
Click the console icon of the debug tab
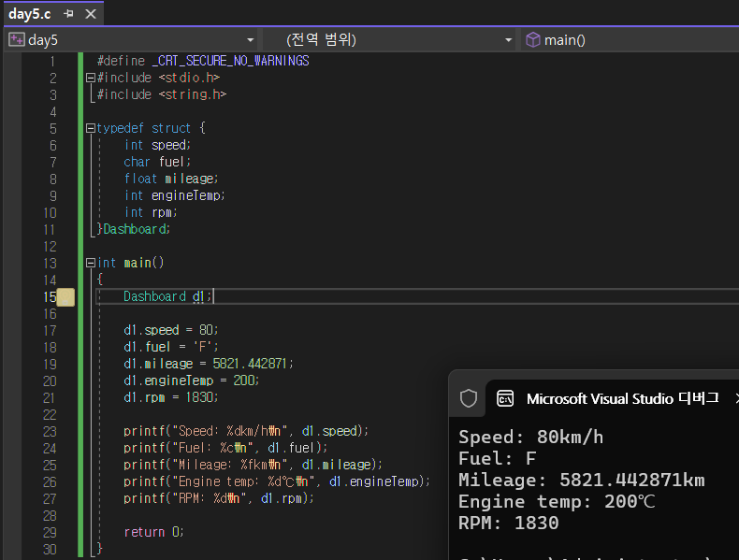click(x=505, y=399)
